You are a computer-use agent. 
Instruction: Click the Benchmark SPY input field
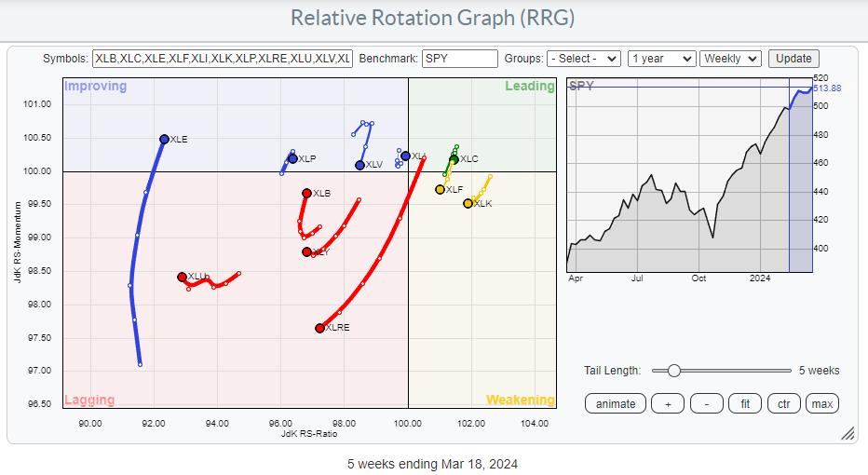[x=460, y=58]
